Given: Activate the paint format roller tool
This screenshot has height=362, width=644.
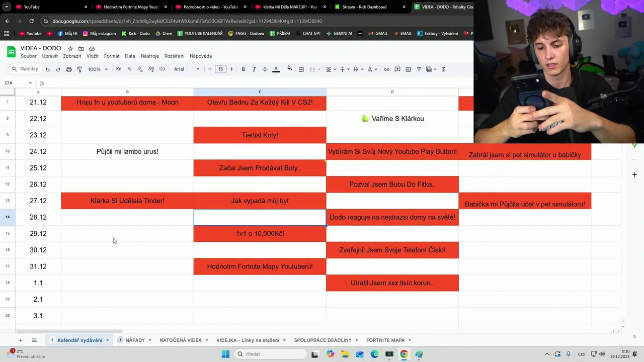Looking at the screenshot, I should (79, 69).
